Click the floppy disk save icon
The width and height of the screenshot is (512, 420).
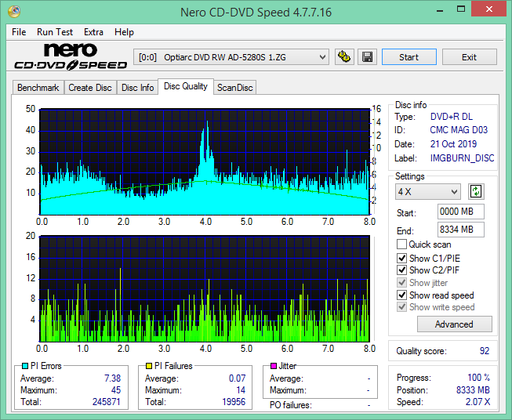(x=368, y=57)
